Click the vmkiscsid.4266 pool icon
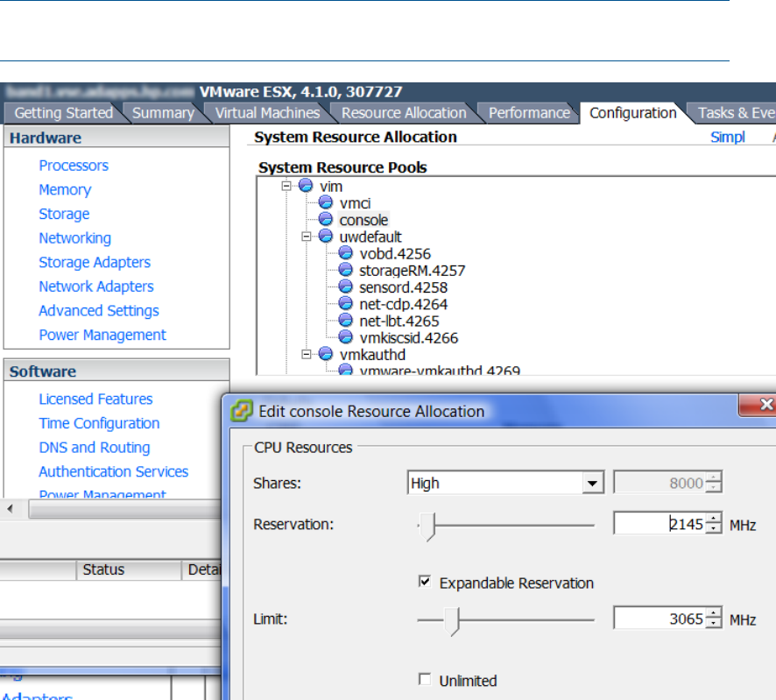The image size is (776, 700). (345, 337)
